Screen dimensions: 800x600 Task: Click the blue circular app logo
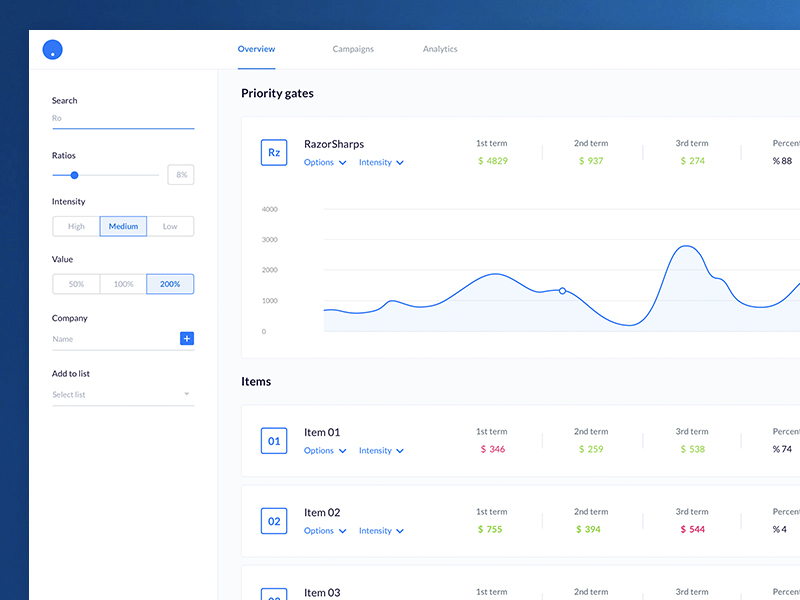pyautogui.click(x=53, y=50)
